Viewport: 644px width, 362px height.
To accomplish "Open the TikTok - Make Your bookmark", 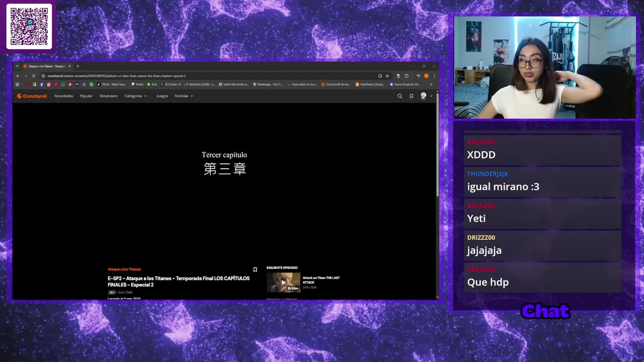I will [x=112, y=84].
